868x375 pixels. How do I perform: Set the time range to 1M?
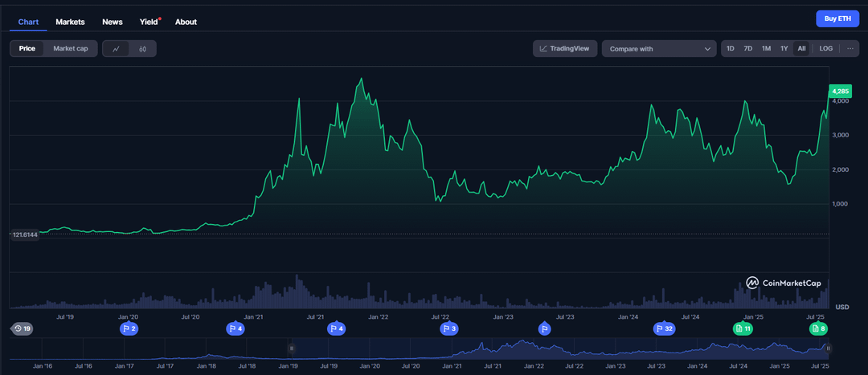[766, 49]
